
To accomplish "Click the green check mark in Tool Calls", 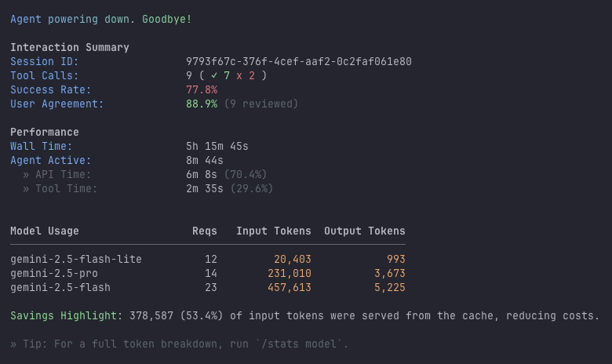I will 214,75.
